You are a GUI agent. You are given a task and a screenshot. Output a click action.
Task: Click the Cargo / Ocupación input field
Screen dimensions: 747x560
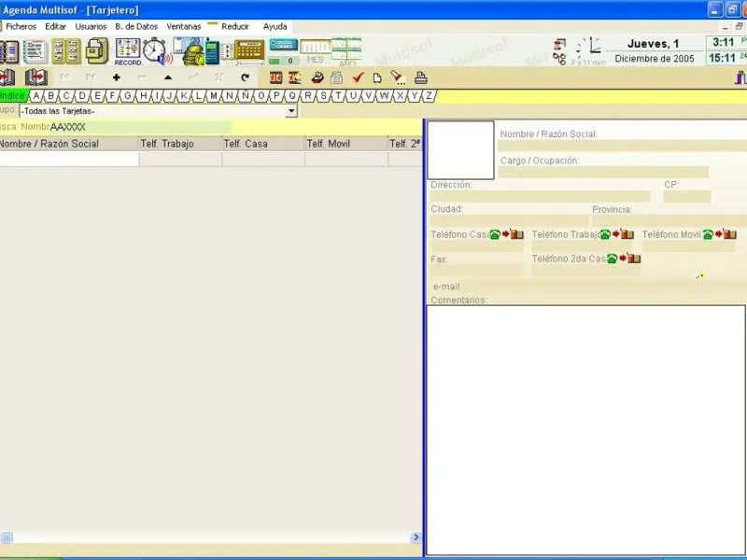tap(603, 172)
